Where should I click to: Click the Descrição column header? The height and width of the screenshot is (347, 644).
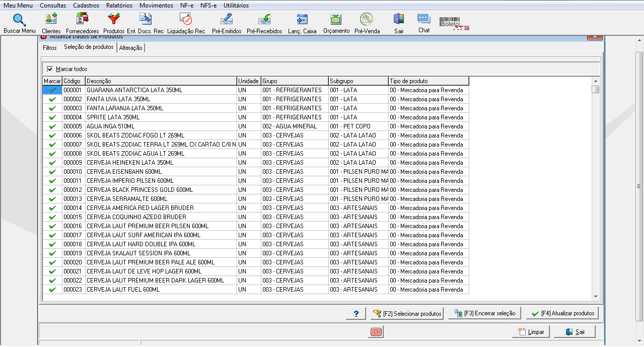161,81
